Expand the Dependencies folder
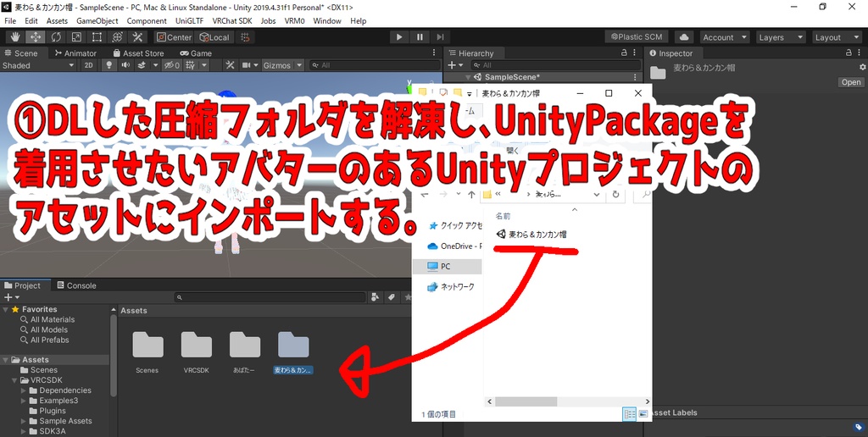 click(24, 390)
